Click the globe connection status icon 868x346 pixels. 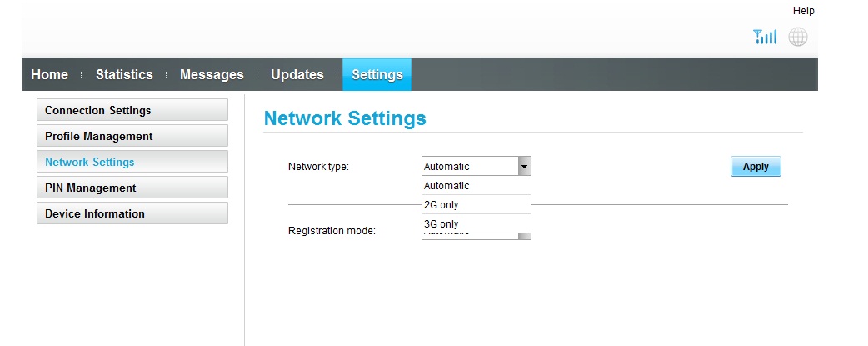pos(798,37)
